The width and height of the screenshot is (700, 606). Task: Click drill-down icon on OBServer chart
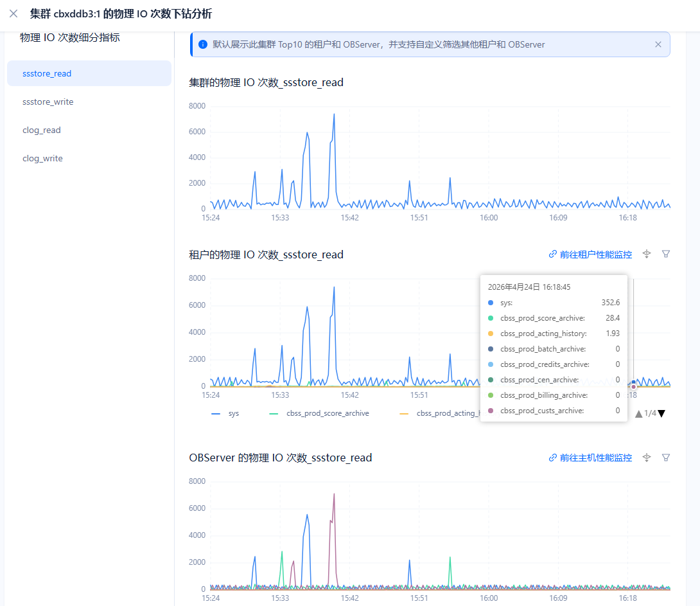[x=647, y=457]
